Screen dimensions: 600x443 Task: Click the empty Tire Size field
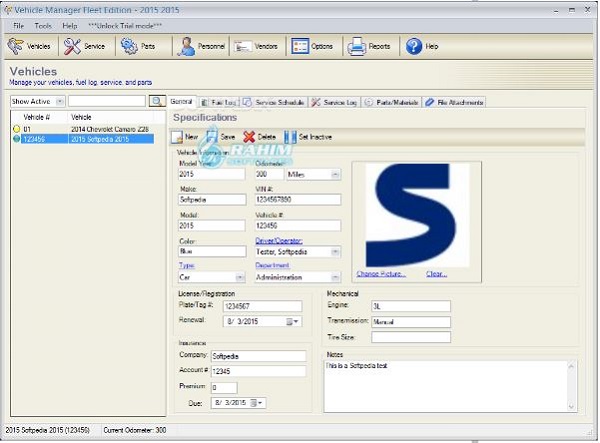(411, 337)
